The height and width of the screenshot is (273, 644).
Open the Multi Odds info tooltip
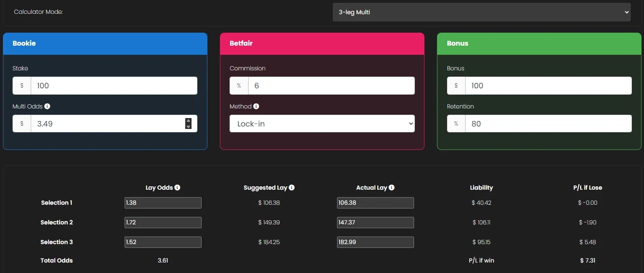tap(46, 106)
